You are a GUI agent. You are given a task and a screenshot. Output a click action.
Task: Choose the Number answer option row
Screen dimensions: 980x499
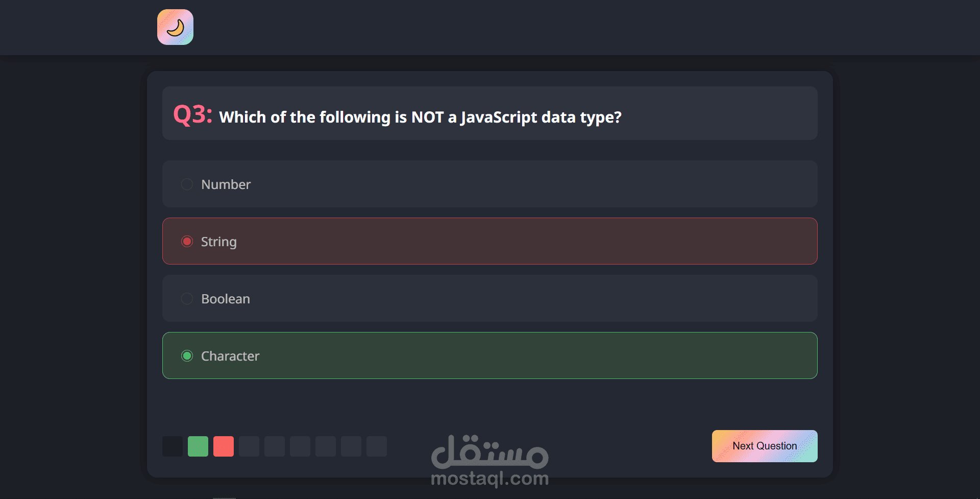490,184
